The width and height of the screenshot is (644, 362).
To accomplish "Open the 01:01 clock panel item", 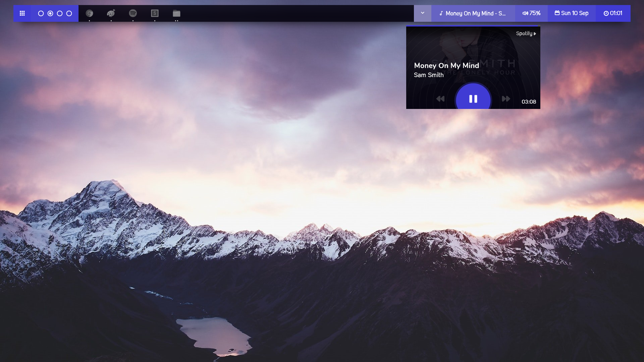I will click(613, 13).
